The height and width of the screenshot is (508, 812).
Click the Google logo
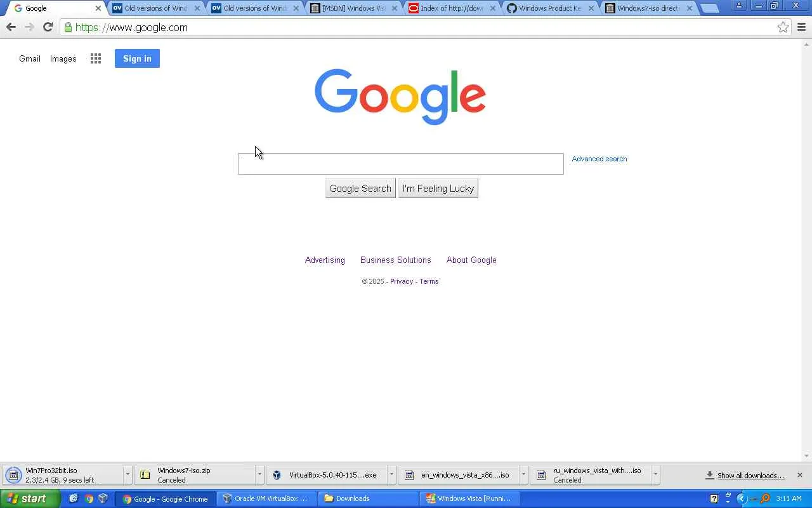(x=400, y=97)
